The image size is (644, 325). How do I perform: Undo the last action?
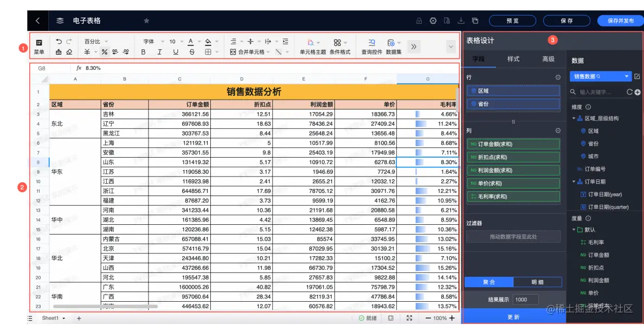pos(59,42)
